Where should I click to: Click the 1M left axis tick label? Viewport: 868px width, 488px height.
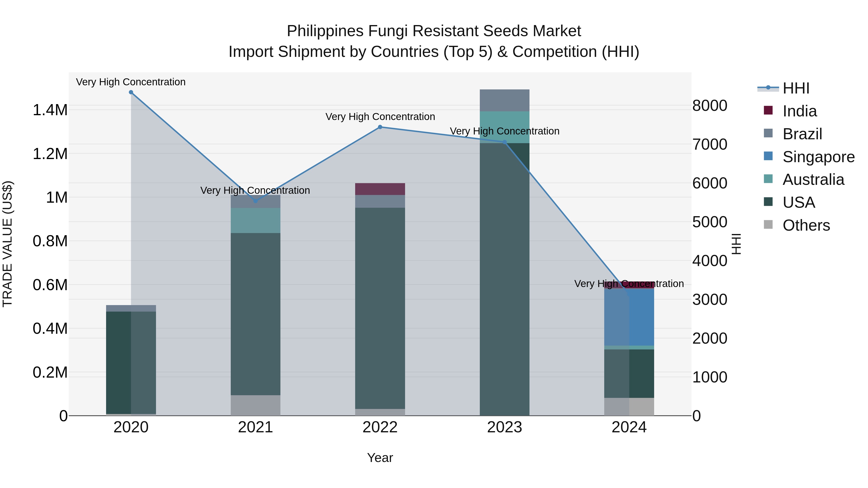[x=57, y=197]
